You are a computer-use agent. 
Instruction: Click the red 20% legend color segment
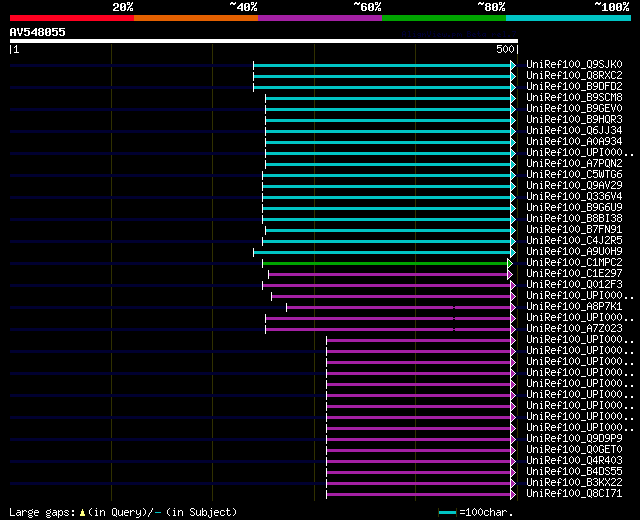(x=72, y=18)
